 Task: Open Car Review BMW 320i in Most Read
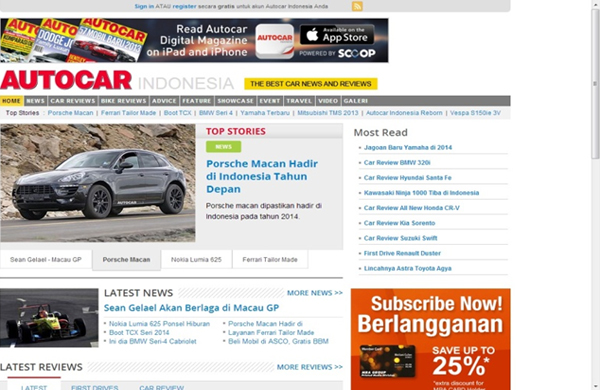[397, 163]
